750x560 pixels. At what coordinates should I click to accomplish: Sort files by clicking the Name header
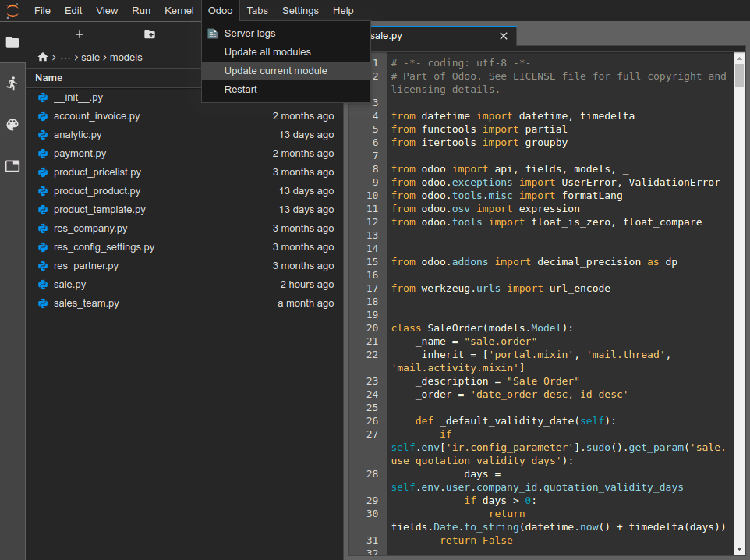click(49, 77)
